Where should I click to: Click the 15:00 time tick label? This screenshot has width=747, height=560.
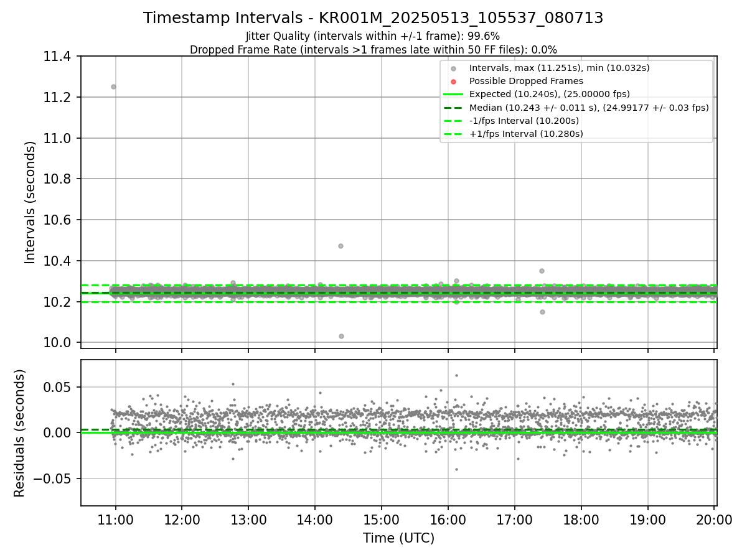click(x=382, y=520)
